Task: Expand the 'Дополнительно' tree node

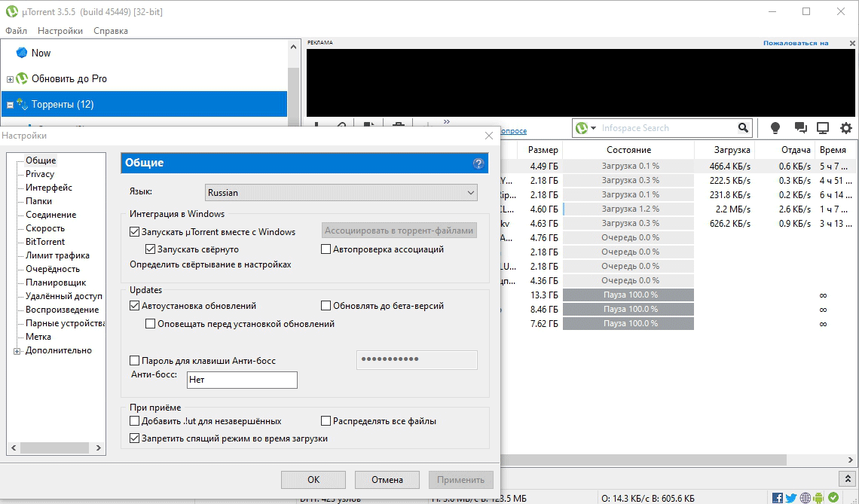Action: tap(17, 351)
